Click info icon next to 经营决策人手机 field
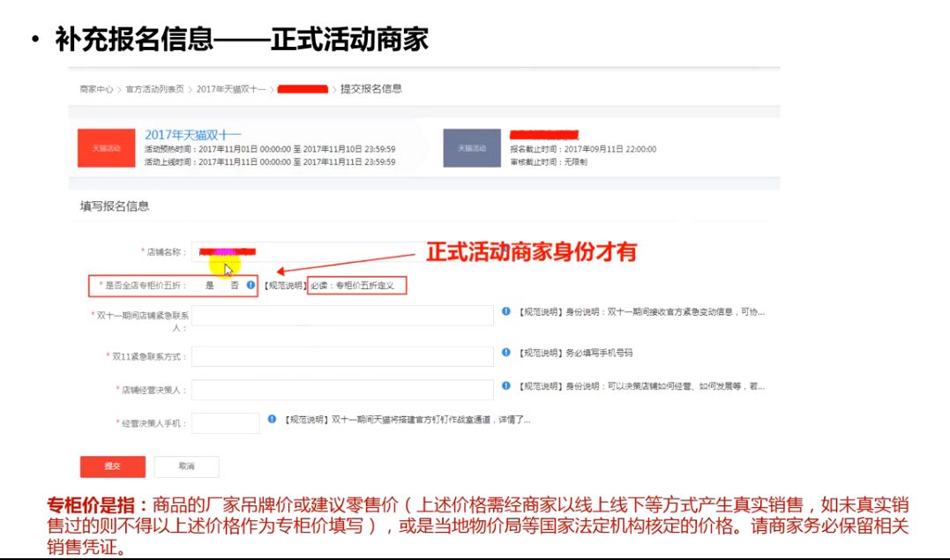The height and width of the screenshot is (560, 950). [x=272, y=419]
